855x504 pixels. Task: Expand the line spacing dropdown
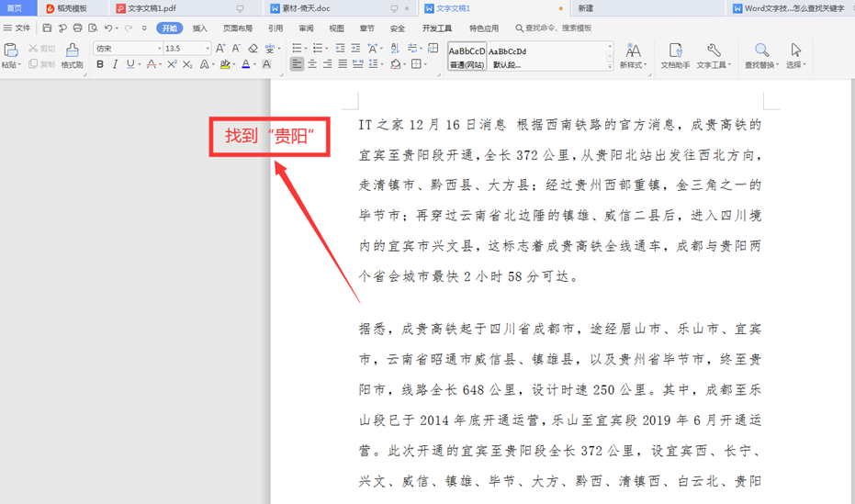(x=382, y=64)
